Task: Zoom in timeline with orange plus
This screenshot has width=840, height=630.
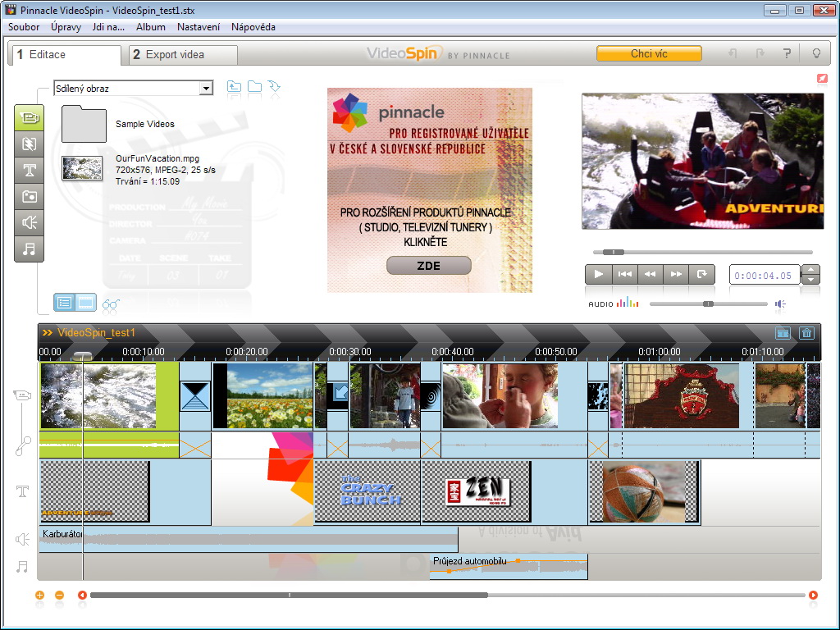Action: pyautogui.click(x=39, y=595)
